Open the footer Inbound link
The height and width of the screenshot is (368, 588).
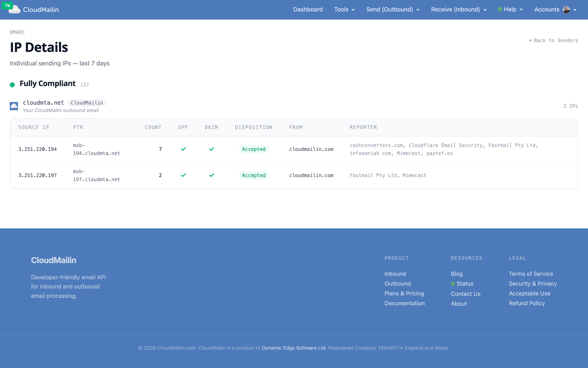click(x=395, y=274)
